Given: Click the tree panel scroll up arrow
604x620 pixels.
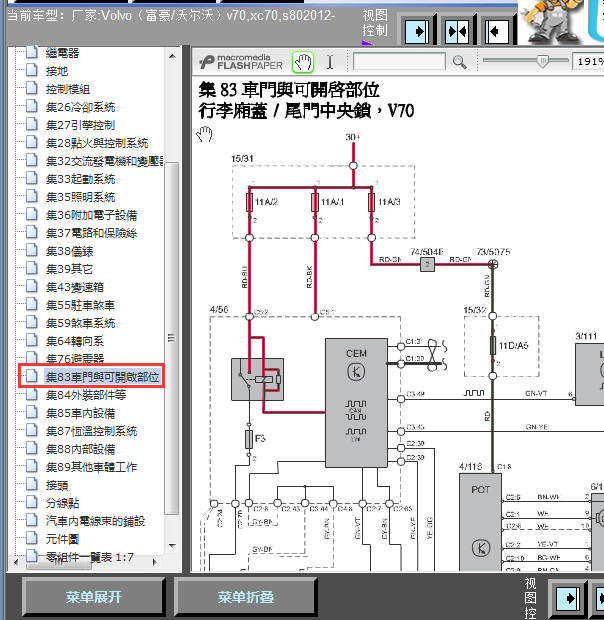Looking at the screenshot, I should point(172,57).
